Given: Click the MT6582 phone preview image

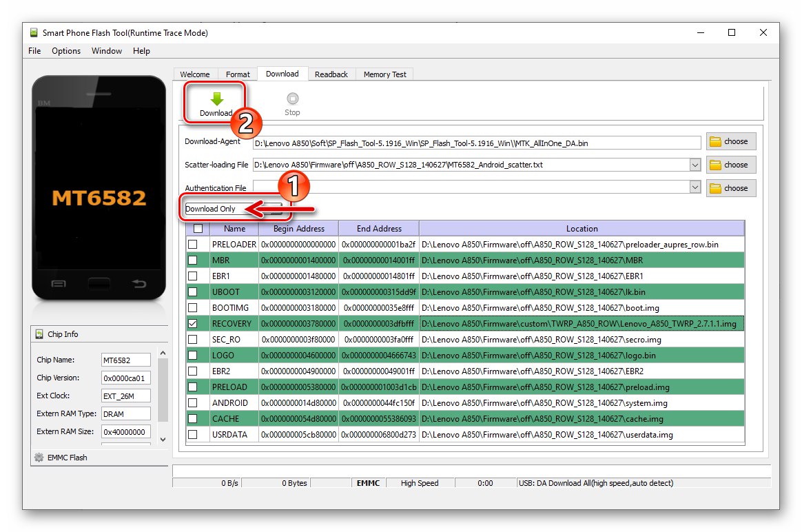Looking at the screenshot, I should click(99, 187).
